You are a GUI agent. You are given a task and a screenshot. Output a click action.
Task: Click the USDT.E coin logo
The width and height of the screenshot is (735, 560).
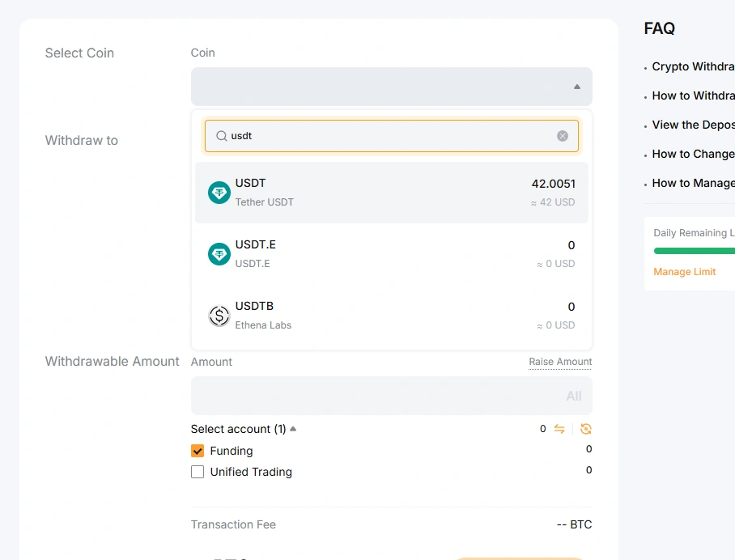click(219, 254)
